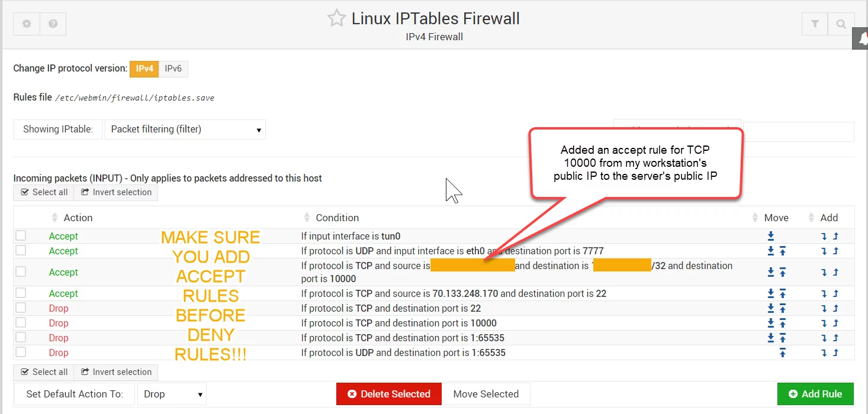The image size is (868, 414).
Task: Click the red Delete Selected button
Action: (x=389, y=394)
